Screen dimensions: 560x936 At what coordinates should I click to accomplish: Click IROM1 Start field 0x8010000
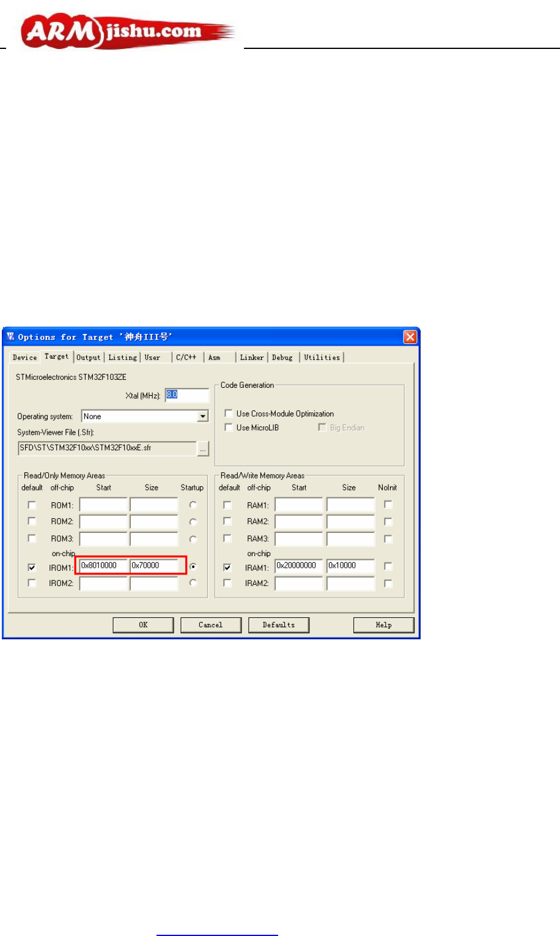(x=103, y=566)
